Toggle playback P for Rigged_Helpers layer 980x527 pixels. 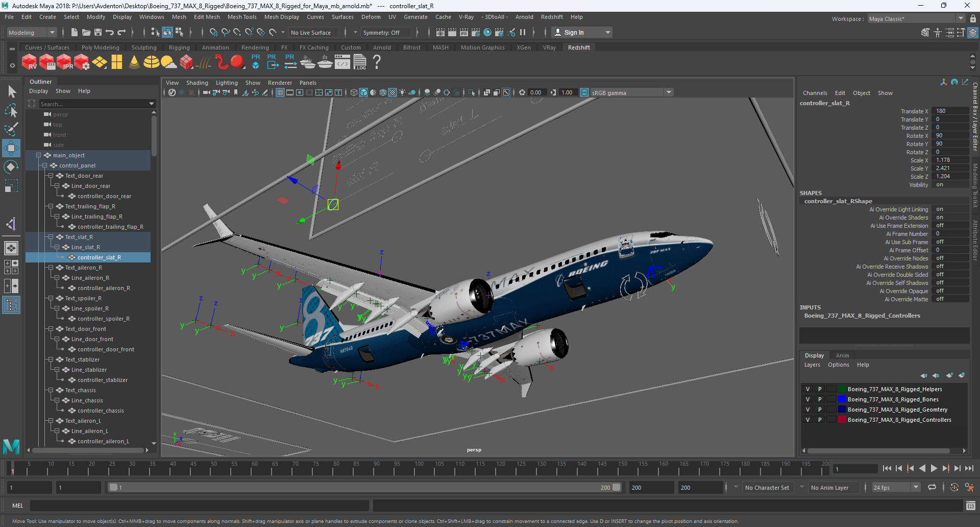pos(820,389)
